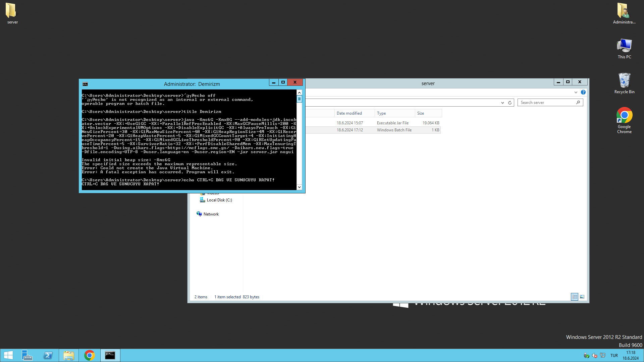This screenshot has height=362, width=644.
Task: Open the Recycle Bin
Action: [x=624, y=83]
